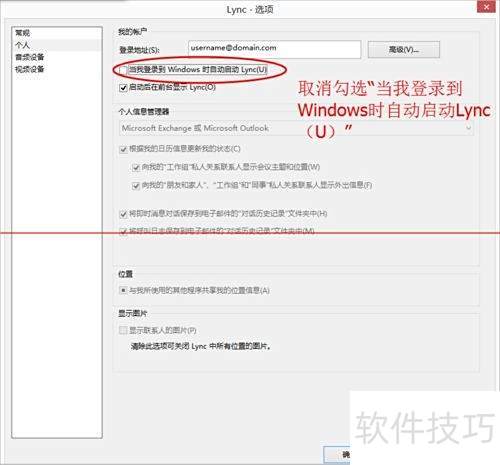Image resolution: width=500 pixels, height=465 pixels.
Task: Toggle calendar-based status update checkbox (C)
Action: click(123, 149)
